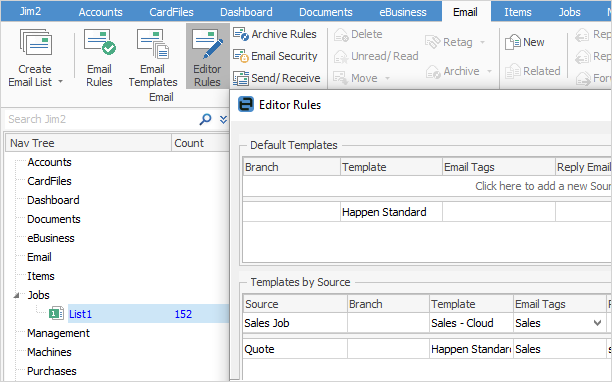
Task: Switch to the CardFiles ribbon tab
Action: pyautogui.click(x=171, y=12)
